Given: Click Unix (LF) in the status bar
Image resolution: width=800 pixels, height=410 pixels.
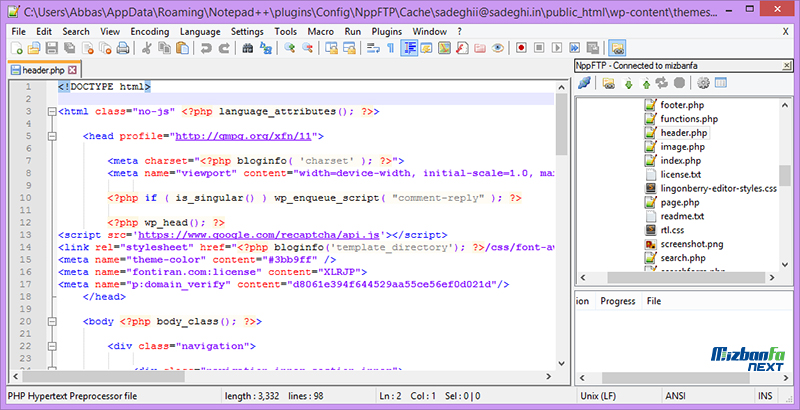Looking at the screenshot, I should (598, 396).
